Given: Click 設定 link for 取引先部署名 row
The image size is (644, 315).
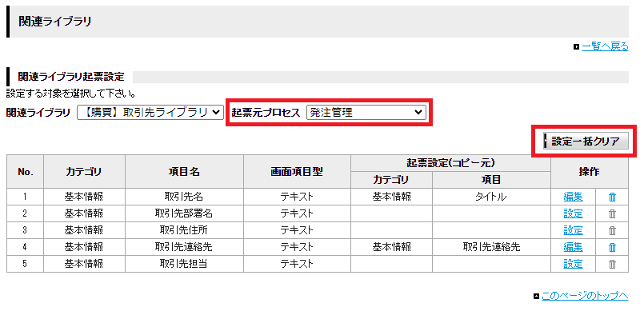Looking at the screenshot, I should (573, 213).
